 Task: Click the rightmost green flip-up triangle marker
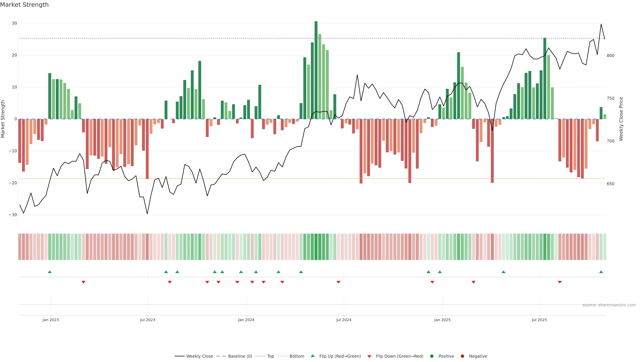point(601,272)
